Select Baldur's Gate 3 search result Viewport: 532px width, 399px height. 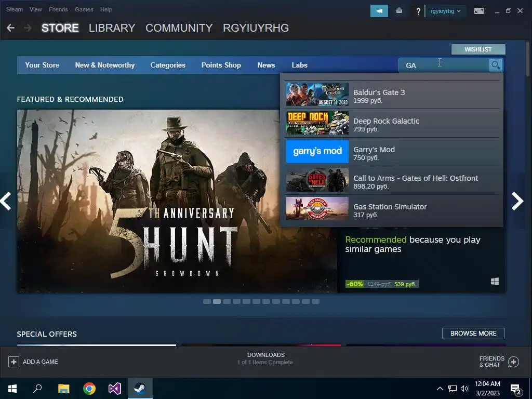click(392, 95)
